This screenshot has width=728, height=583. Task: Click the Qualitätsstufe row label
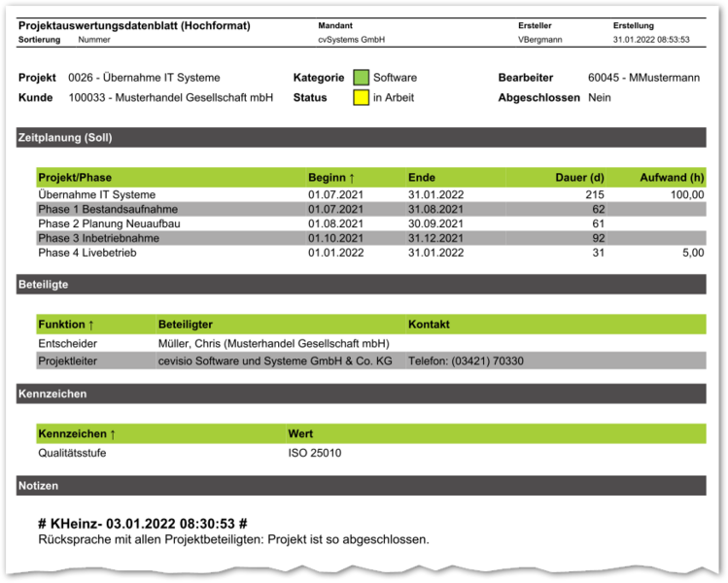[72, 453]
